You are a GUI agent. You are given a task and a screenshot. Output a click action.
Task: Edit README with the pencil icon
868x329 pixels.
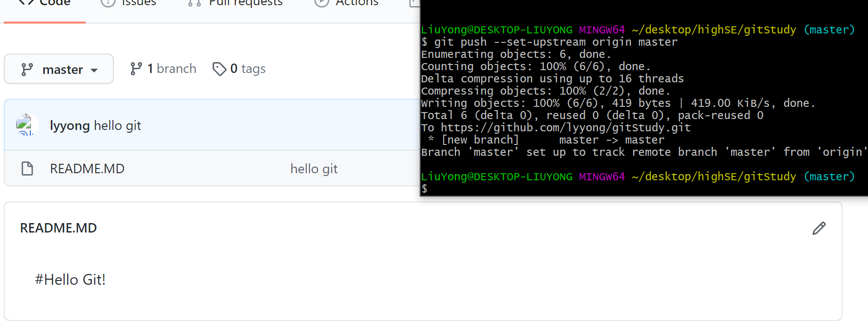pos(819,228)
